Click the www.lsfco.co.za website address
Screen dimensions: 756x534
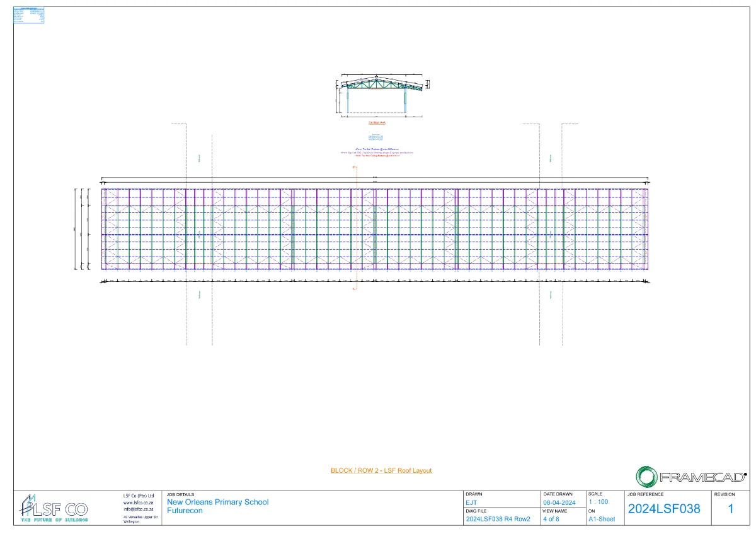pos(139,502)
